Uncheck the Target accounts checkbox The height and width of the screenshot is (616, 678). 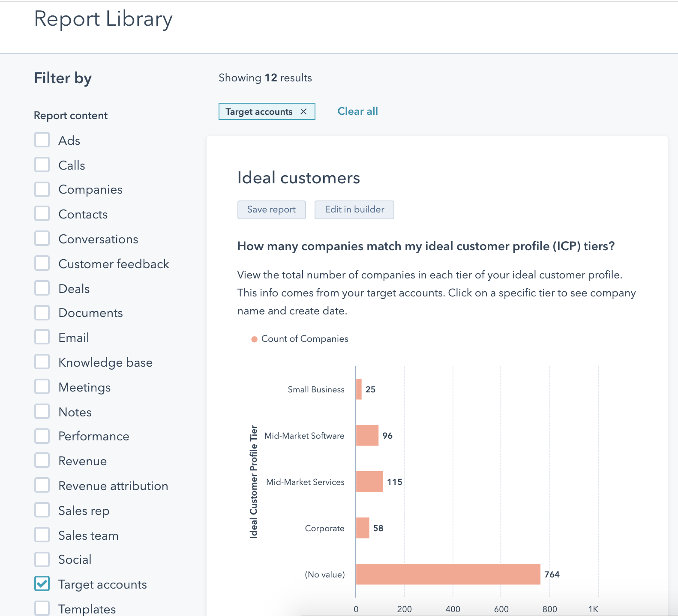42,584
